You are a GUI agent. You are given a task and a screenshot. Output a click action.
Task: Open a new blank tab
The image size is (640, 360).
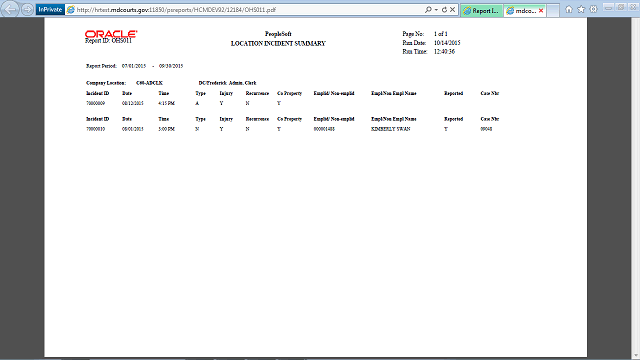click(x=553, y=11)
